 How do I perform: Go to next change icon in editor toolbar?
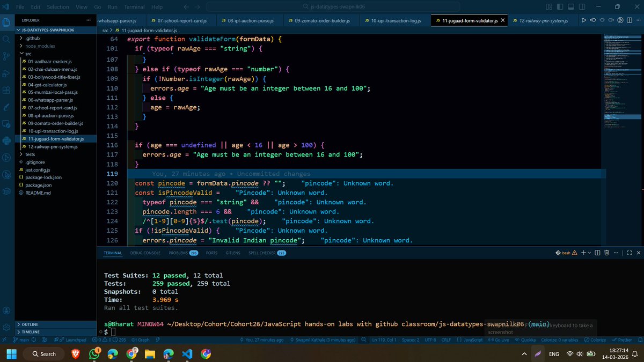(611, 20)
